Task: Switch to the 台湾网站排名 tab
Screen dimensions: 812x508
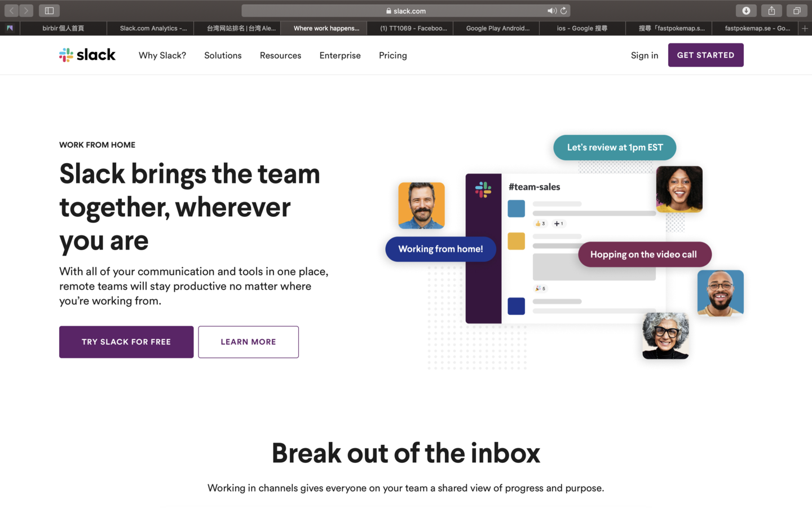Action: [x=237, y=28]
